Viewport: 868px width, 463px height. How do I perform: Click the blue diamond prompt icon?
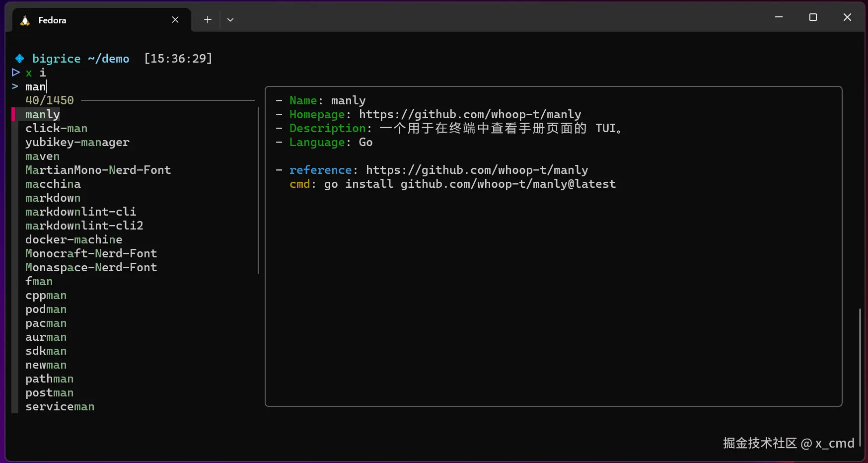tap(19, 59)
